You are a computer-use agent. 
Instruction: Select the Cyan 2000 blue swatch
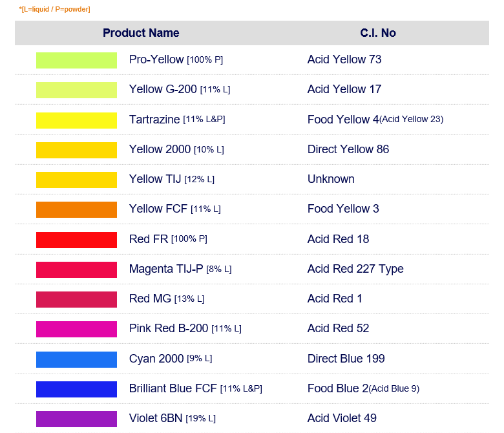(76, 359)
